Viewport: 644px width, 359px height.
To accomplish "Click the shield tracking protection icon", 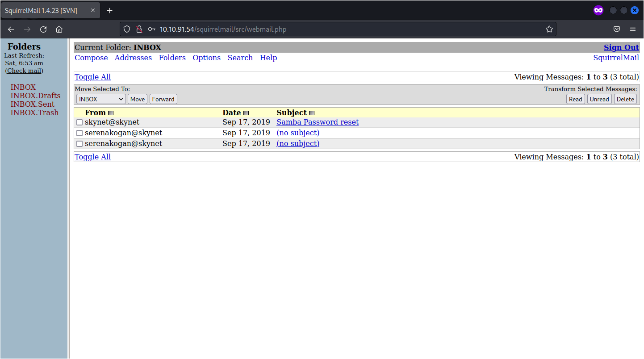I will (x=127, y=29).
